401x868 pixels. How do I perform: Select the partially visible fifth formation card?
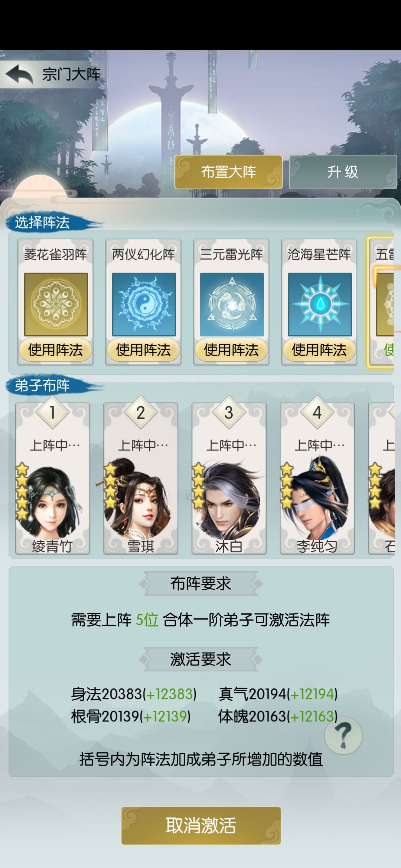click(x=381, y=302)
